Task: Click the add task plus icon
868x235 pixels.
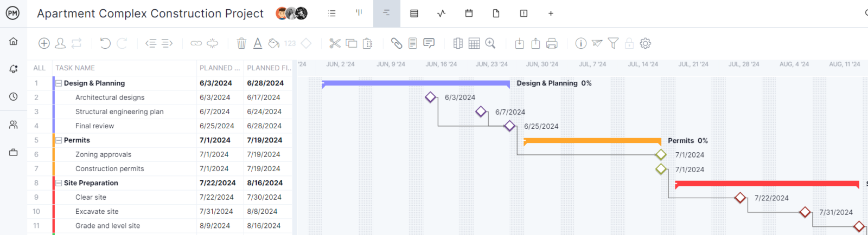Action: coord(44,43)
